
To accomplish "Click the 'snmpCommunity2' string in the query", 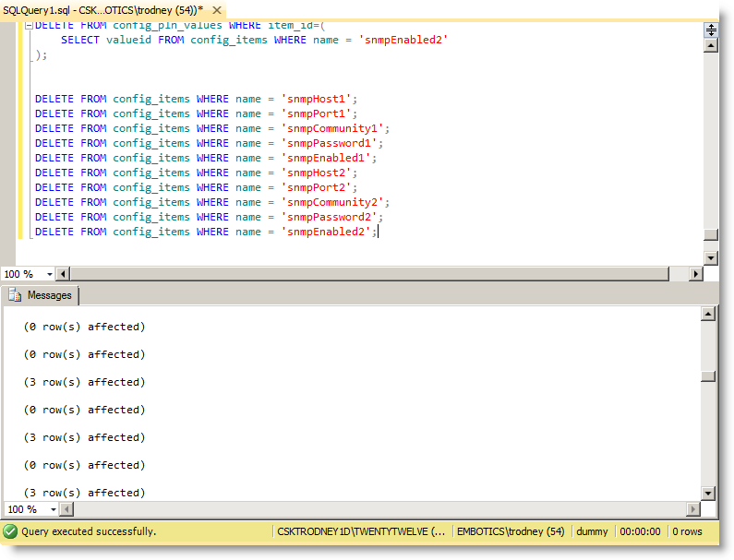I will pyautogui.click(x=332, y=202).
